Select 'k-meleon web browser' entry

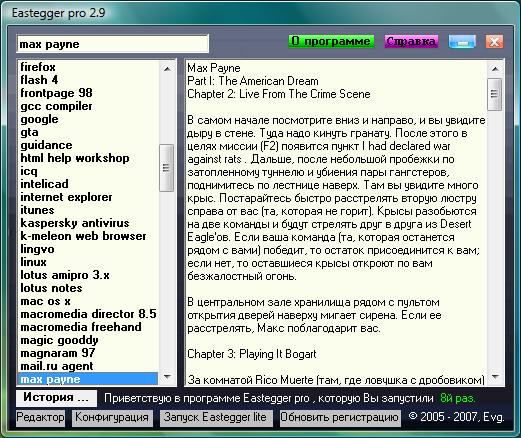88,236
